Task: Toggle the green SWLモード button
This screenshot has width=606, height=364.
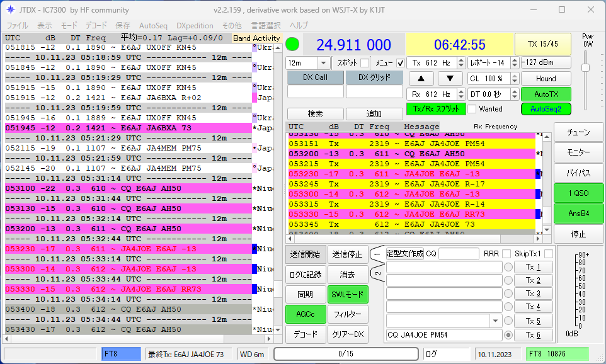Action: click(x=347, y=294)
